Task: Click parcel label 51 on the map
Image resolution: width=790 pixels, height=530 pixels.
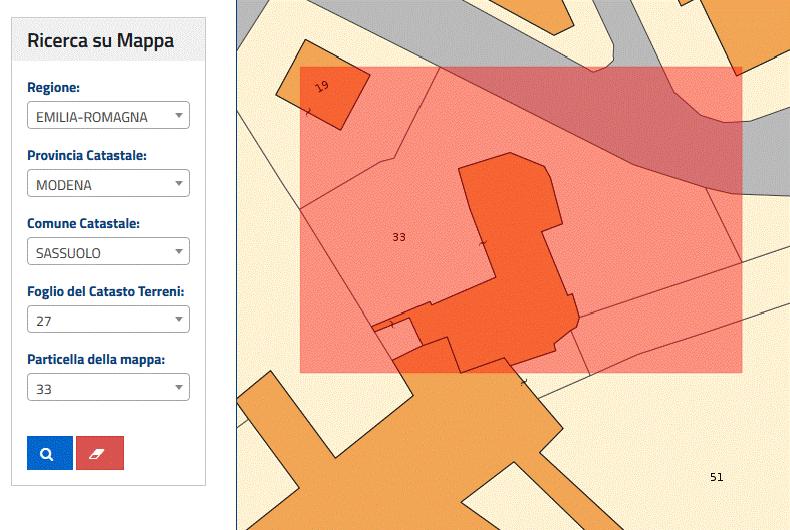Action: click(x=716, y=477)
